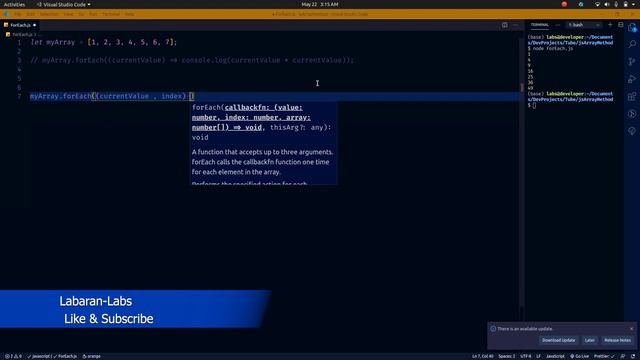Click Activities in the top bar

point(14,4)
